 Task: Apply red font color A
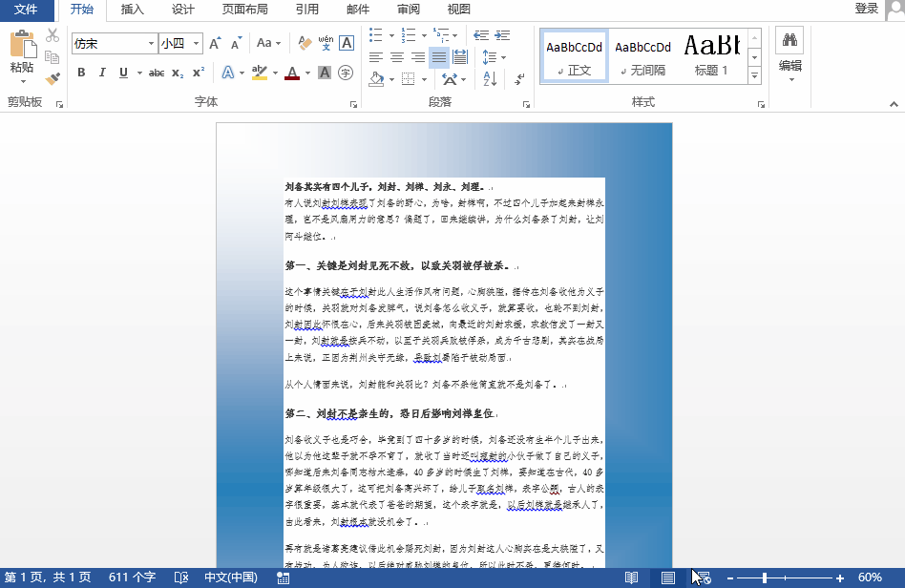click(293, 73)
